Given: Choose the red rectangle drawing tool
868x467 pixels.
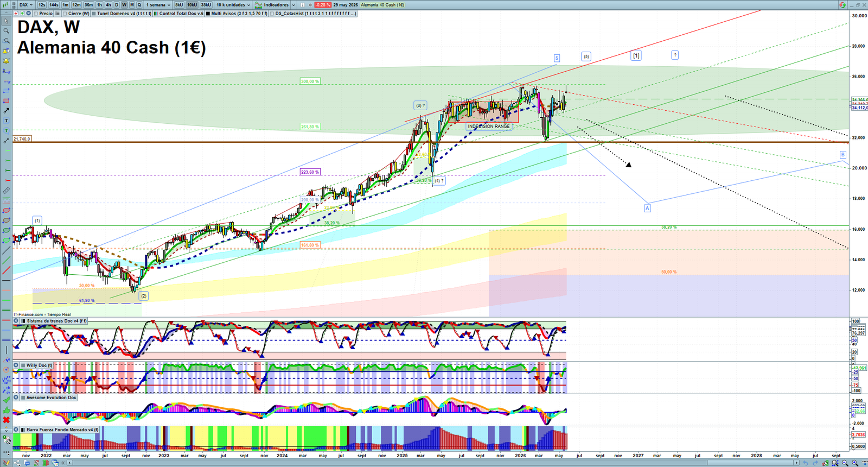Looking at the screenshot, I should (6, 100).
